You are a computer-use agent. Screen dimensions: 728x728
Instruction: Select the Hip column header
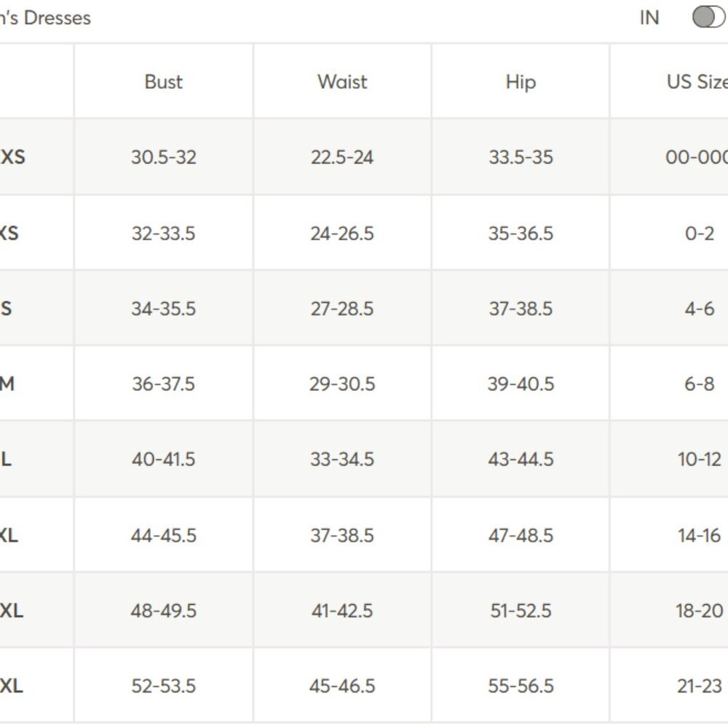click(521, 82)
